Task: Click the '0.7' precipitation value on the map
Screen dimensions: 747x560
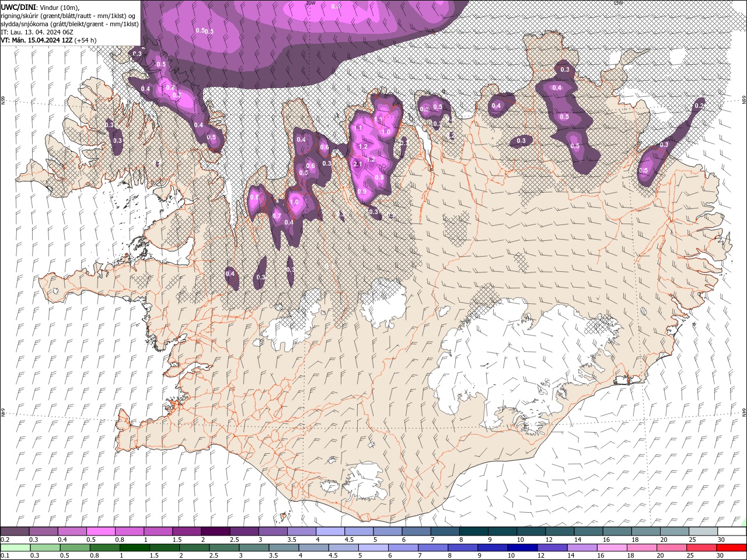Action: click(x=277, y=216)
